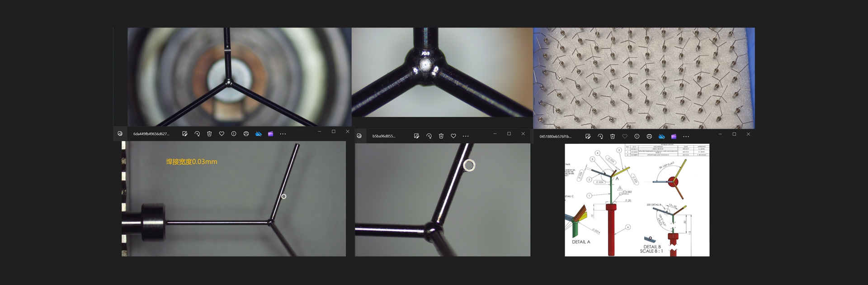
Task: Rotate the 6da449fb photo
Action: click(x=197, y=134)
